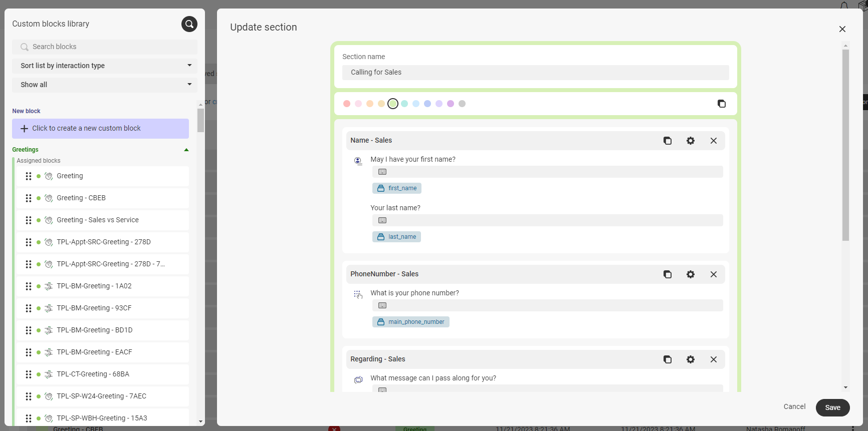Select TPL-SP-WBH-Greeting - 15A3 block

coord(103,417)
